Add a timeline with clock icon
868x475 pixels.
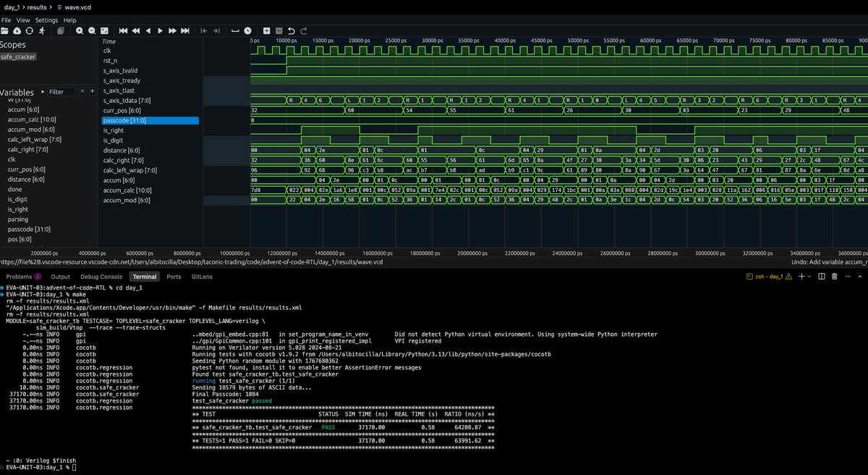[247, 31]
